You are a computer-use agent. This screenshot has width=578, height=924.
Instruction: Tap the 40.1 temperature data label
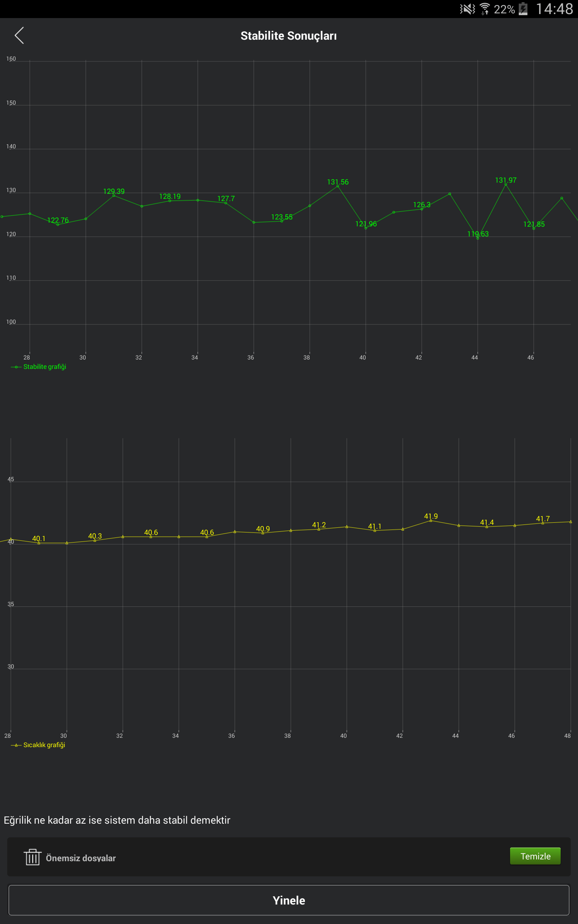pyautogui.click(x=39, y=539)
